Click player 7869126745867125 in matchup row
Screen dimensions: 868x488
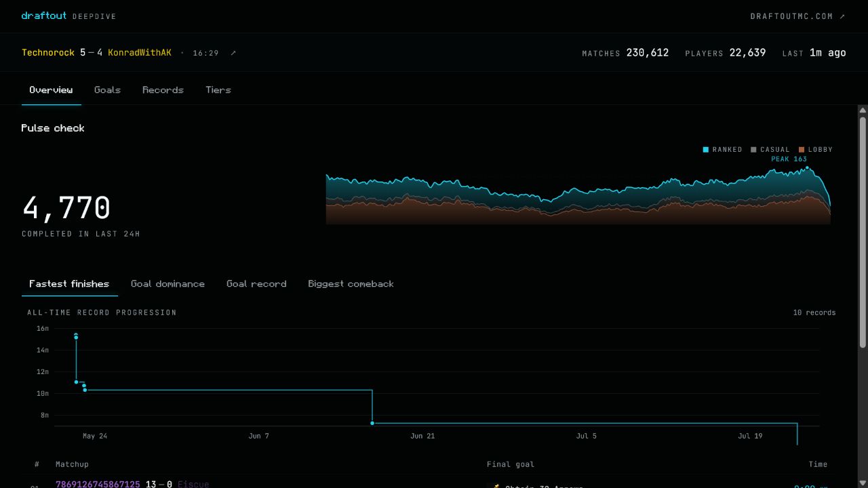98,484
